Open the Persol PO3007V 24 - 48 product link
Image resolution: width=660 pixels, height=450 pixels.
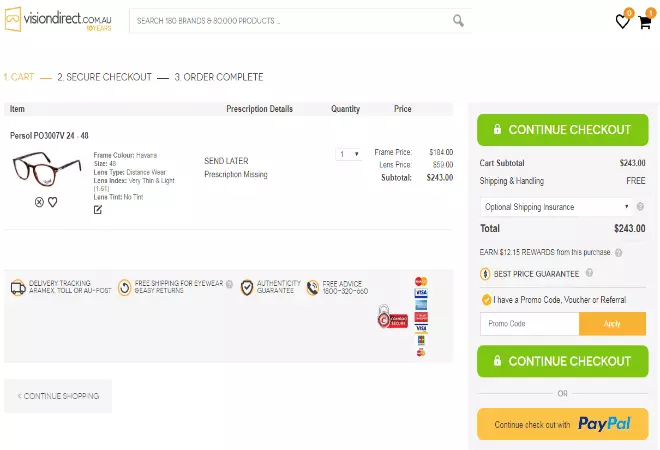coord(49,136)
